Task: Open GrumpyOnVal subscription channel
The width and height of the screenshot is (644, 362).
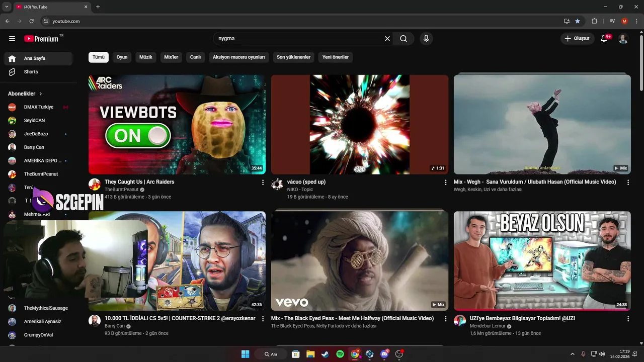Action: (38, 335)
